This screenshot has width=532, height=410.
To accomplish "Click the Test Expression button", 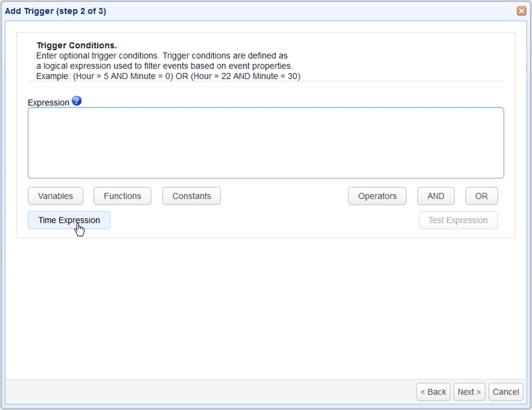I will pyautogui.click(x=458, y=220).
